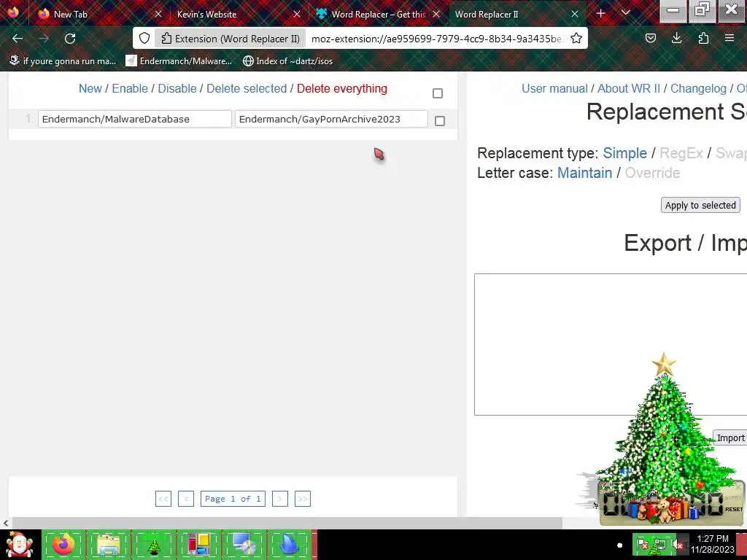Click the red Delete everything link
The width and height of the screenshot is (747, 560).
[342, 88]
